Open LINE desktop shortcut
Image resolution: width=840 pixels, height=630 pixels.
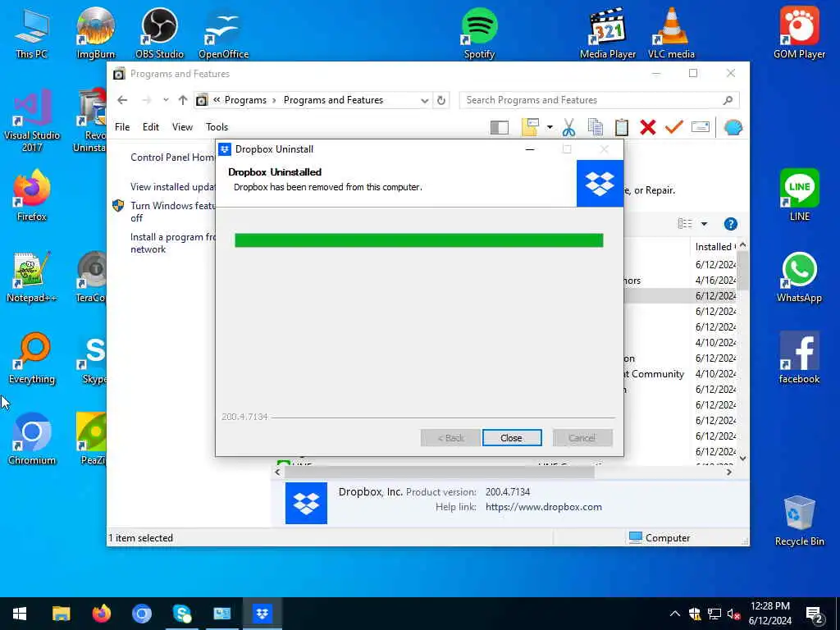point(799,195)
